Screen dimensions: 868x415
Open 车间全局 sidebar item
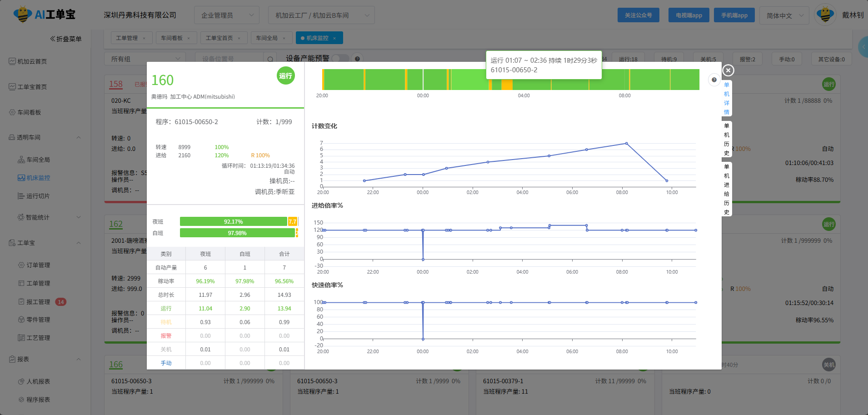38,160
